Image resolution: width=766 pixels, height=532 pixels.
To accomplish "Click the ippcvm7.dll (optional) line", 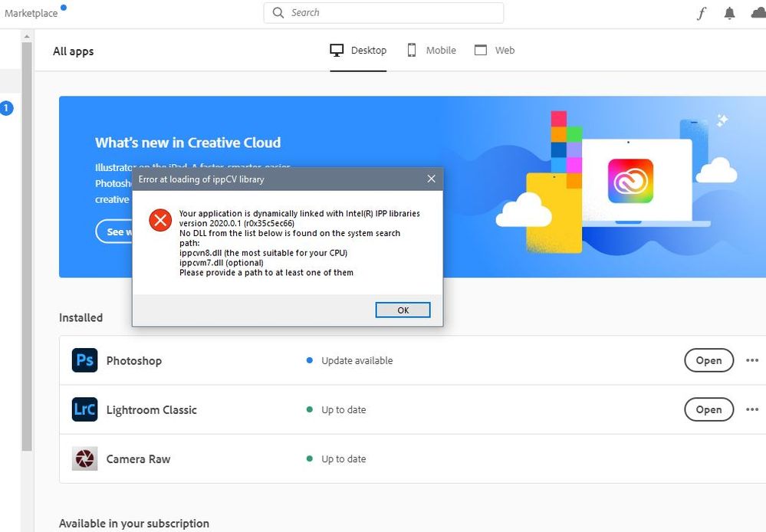I will point(222,262).
